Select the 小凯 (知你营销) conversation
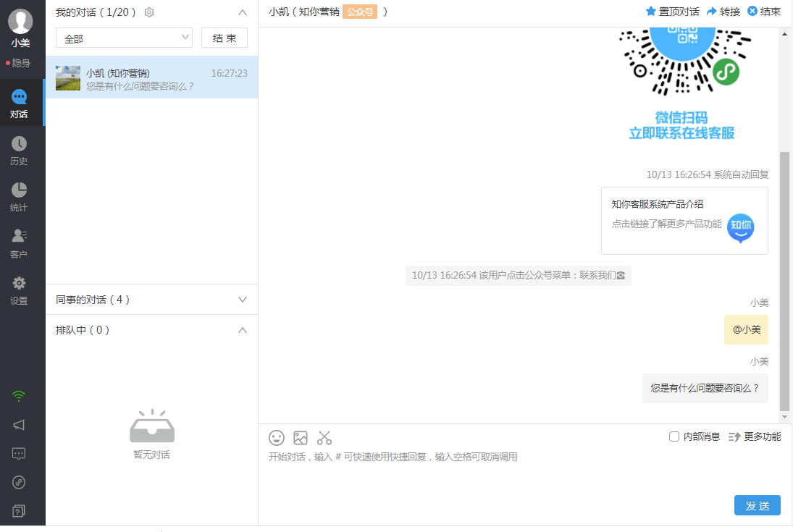This screenshot has height=532, width=793. [x=152, y=77]
